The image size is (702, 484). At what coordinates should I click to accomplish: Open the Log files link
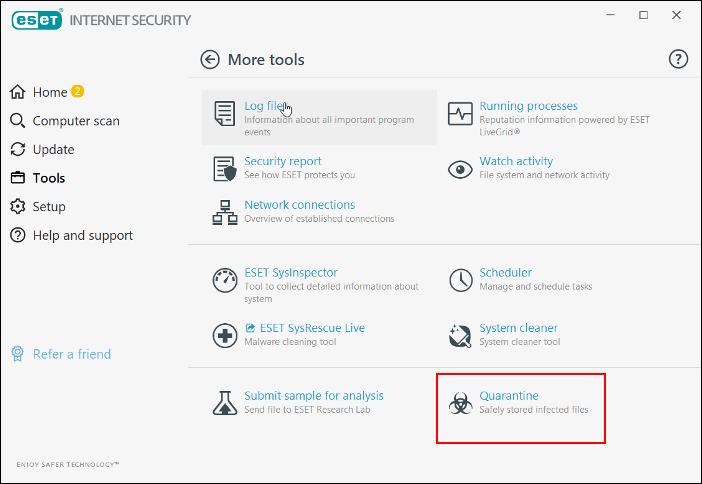coord(265,106)
